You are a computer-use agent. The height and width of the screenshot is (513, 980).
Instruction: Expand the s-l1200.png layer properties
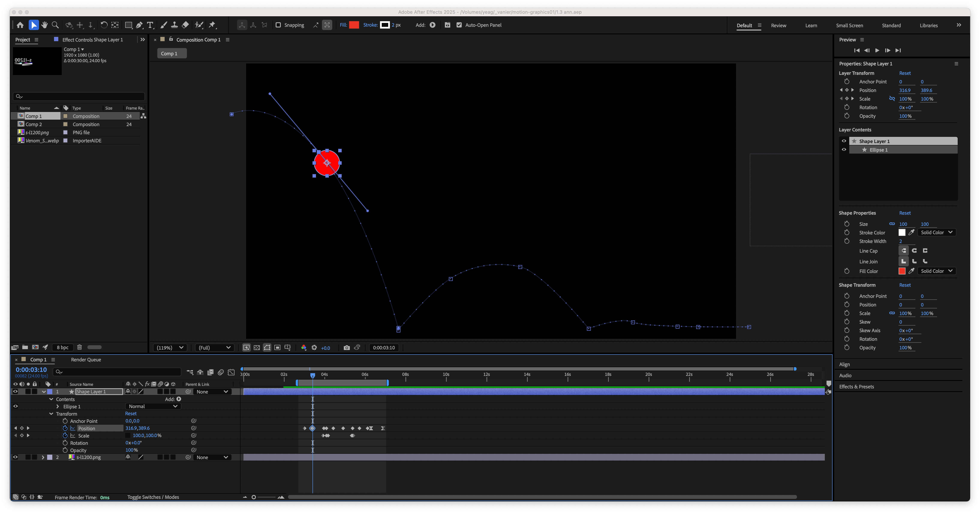click(x=43, y=457)
